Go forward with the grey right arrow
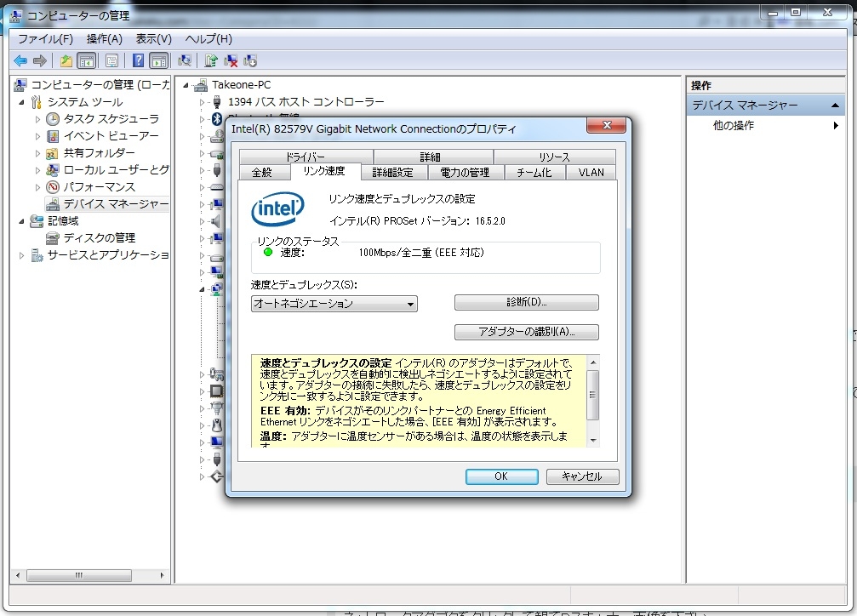Image resolution: width=857 pixels, height=616 pixels. point(40,60)
